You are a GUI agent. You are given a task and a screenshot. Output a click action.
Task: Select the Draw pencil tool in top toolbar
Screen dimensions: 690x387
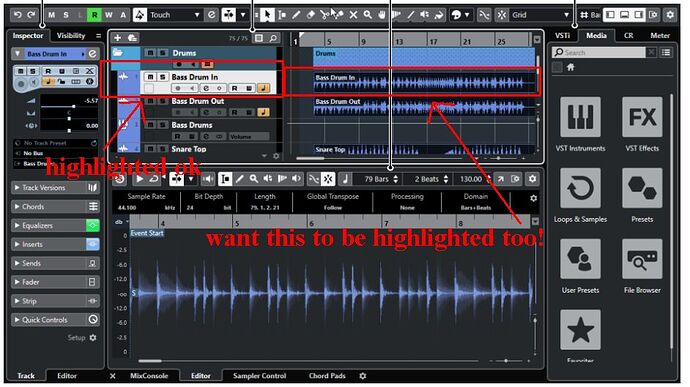296,15
